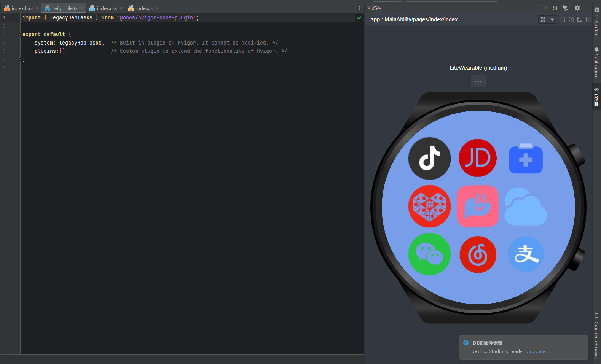Screen dimensions: 601x364
Task: Open dropdown arrow beside device grid icon
Action: pyautogui.click(x=552, y=19)
